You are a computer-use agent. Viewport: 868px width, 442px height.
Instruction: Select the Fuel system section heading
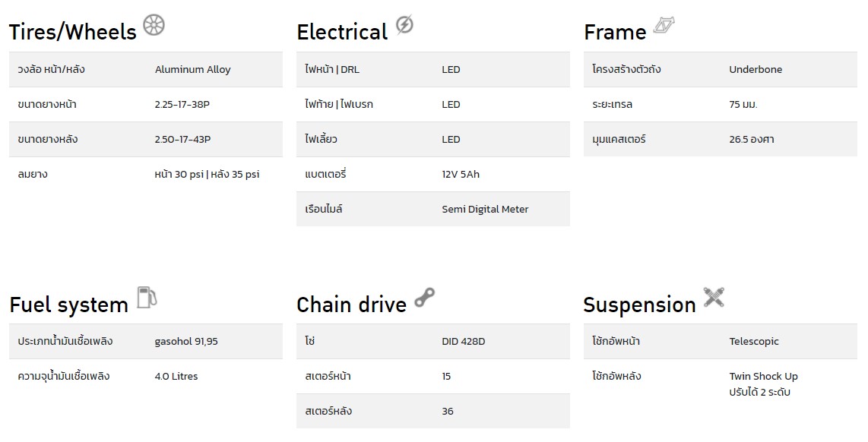click(68, 305)
